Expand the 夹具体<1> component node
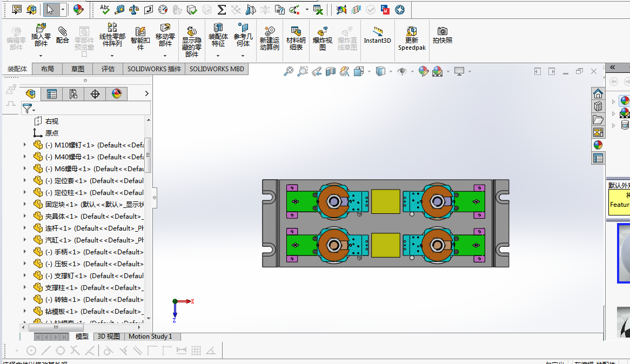 [x=24, y=215]
